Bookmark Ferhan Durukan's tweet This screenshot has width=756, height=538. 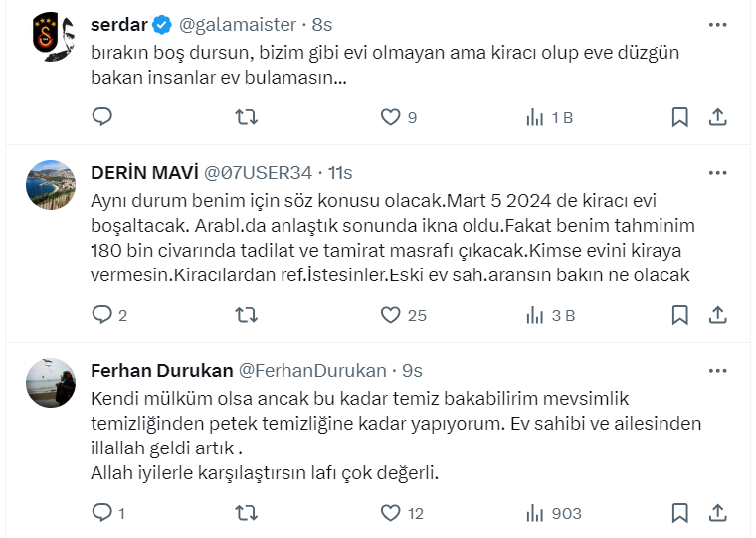(x=679, y=513)
